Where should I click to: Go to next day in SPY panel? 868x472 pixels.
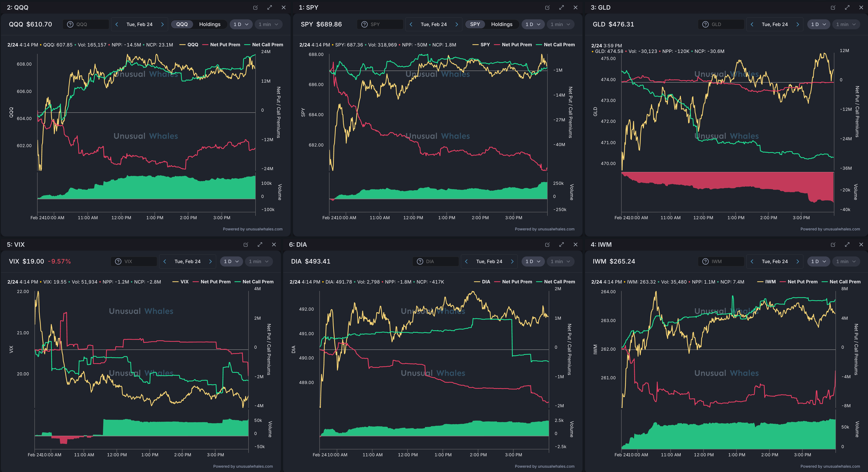[457, 24]
